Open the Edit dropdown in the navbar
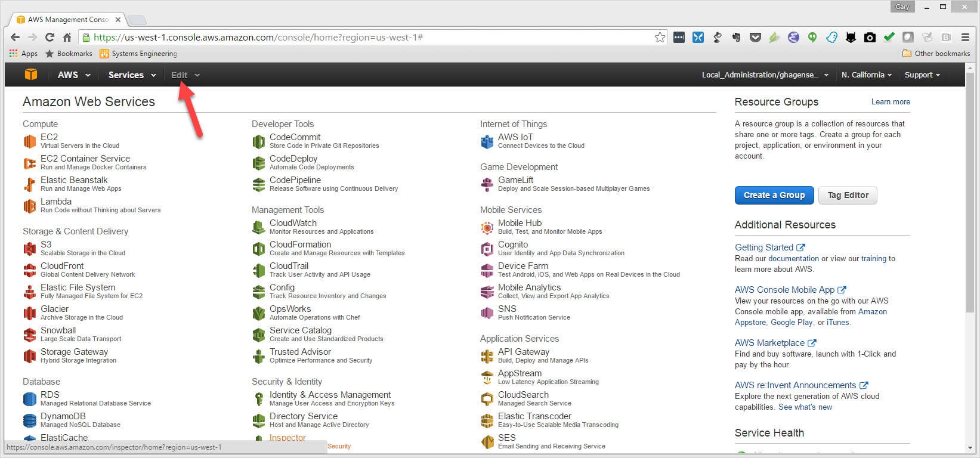Image resolution: width=980 pixels, height=458 pixels. [185, 75]
